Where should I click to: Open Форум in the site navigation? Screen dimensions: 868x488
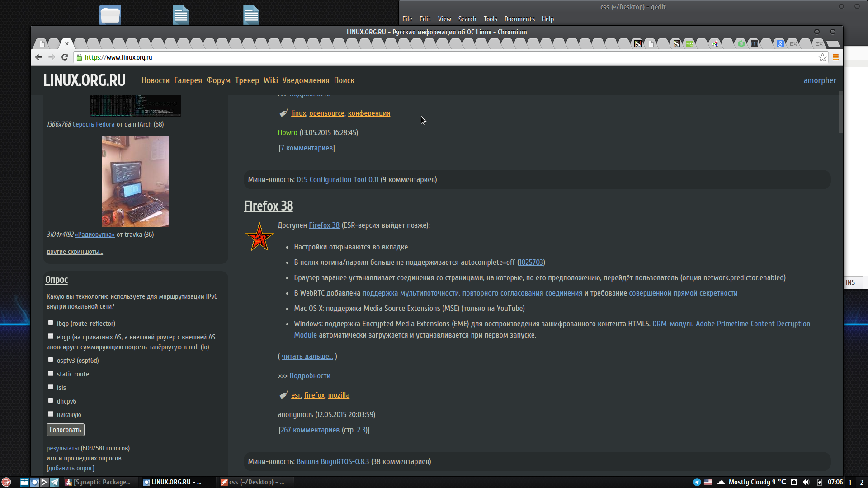[x=218, y=80]
